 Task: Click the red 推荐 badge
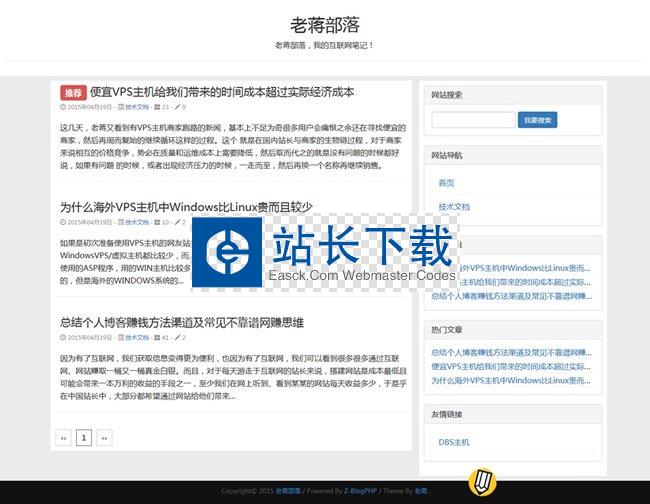[73, 93]
